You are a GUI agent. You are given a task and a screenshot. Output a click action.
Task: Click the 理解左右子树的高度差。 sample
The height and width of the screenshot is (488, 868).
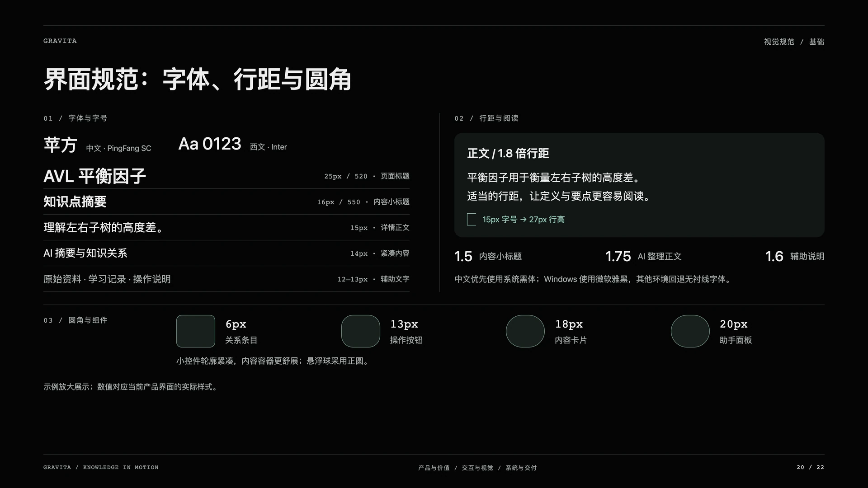coord(104,227)
